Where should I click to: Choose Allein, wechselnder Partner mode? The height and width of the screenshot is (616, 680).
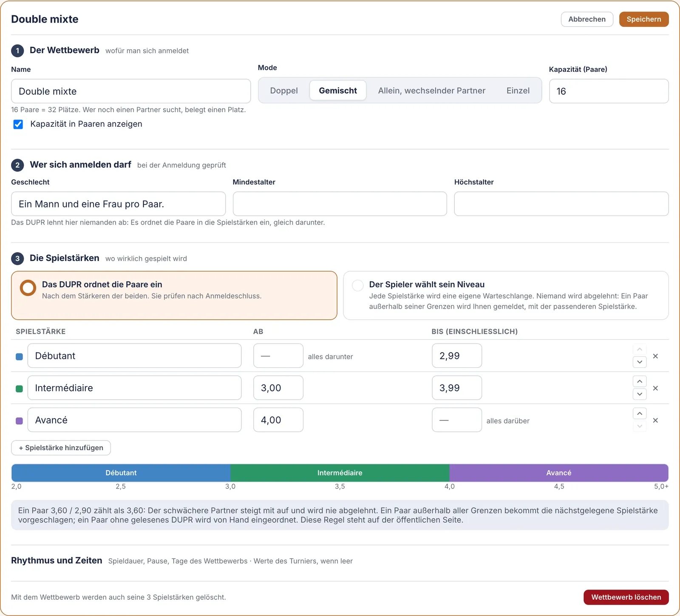pyautogui.click(x=431, y=91)
